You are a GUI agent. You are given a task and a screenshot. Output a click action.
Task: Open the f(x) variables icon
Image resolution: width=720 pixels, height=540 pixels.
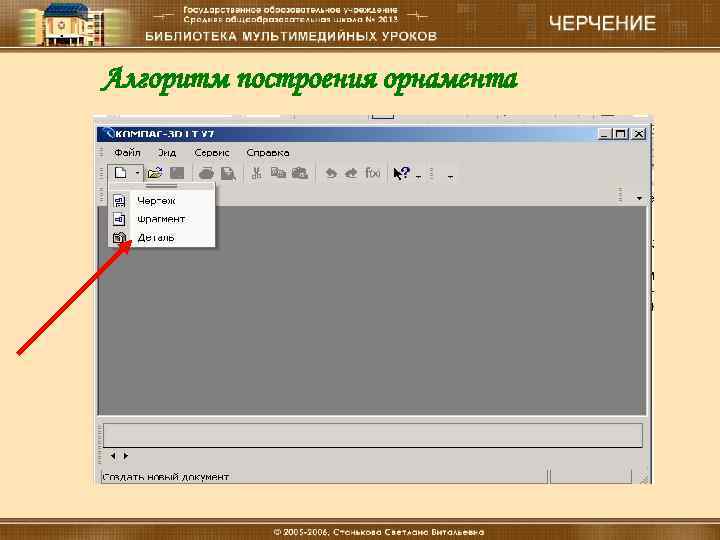(373, 173)
